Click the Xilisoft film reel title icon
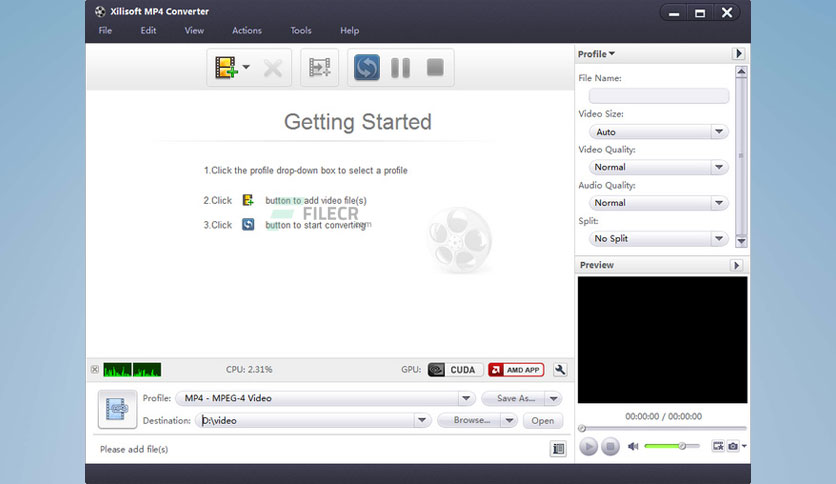 100,11
